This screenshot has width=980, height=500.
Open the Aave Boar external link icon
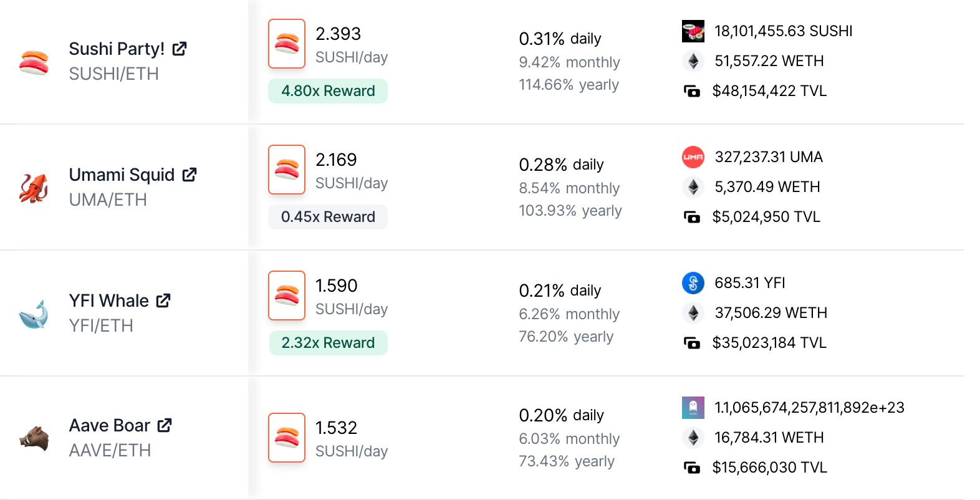click(x=165, y=425)
